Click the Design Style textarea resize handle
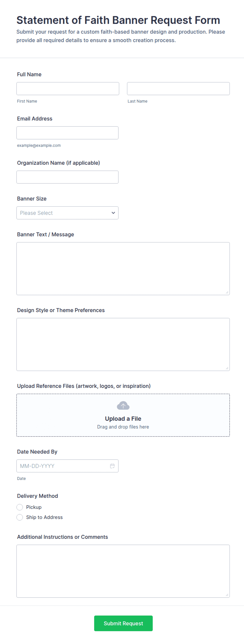Screen dimensions: 244x644 click(227, 368)
